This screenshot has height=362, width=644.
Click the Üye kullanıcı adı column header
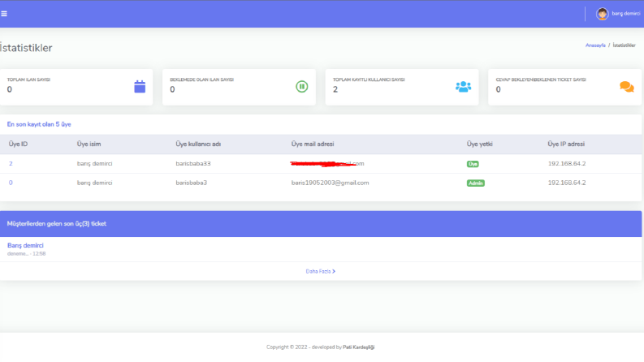click(198, 144)
